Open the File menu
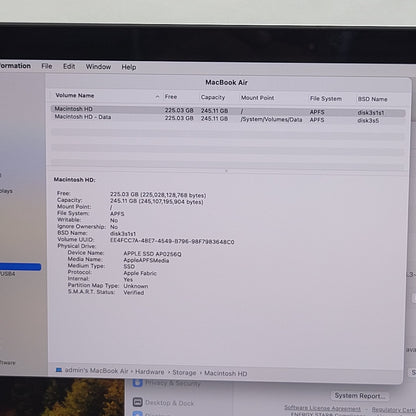The width and height of the screenshot is (416, 416). coord(47,66)
